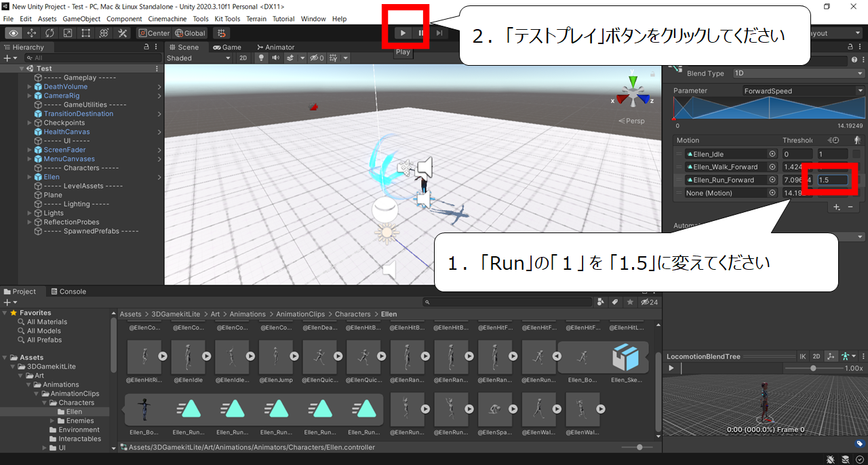Open the Window menu
Viewport: 868px width, 465px height.
coord(313,19)
